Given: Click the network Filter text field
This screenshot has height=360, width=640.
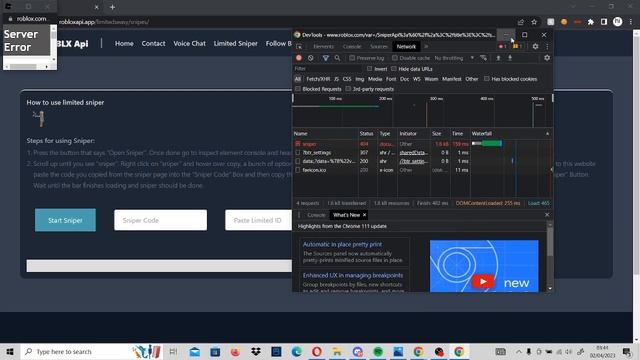Looking at the screenshot, I should [x=329, y=69].
